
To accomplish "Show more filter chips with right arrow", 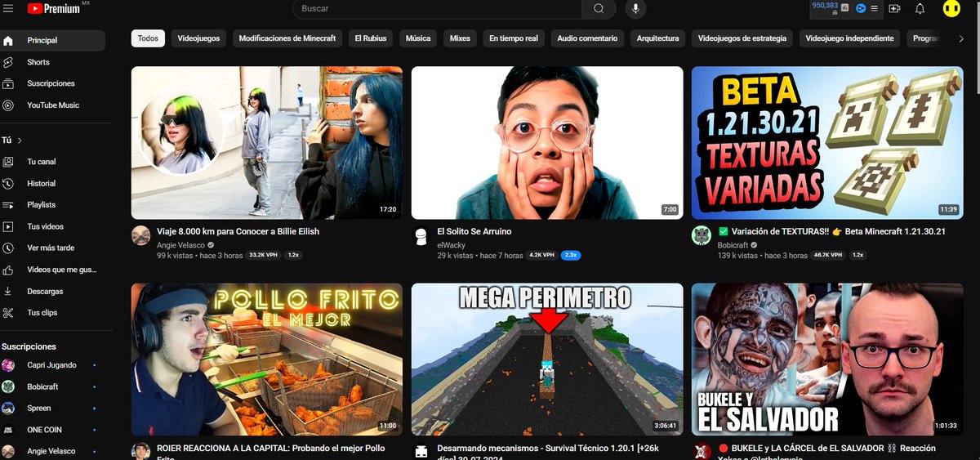I will pyautogui.click(x=960, y=38).
